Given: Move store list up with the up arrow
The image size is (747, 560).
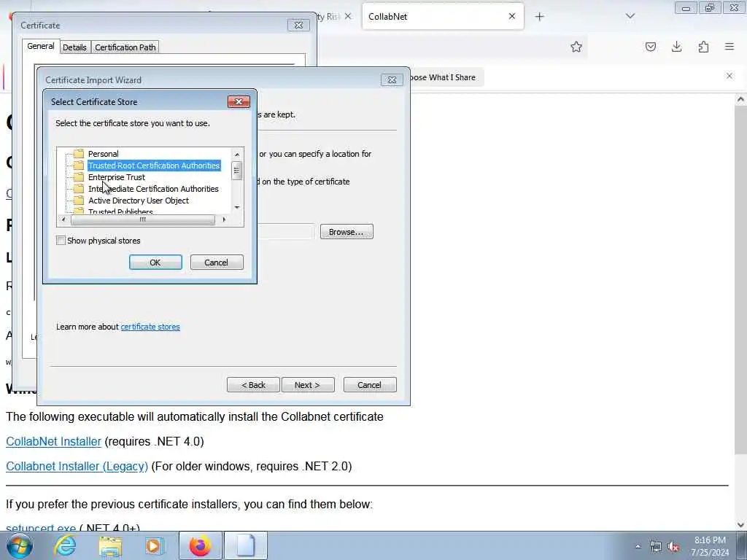Looking at the screenshot, I should 237,155.
